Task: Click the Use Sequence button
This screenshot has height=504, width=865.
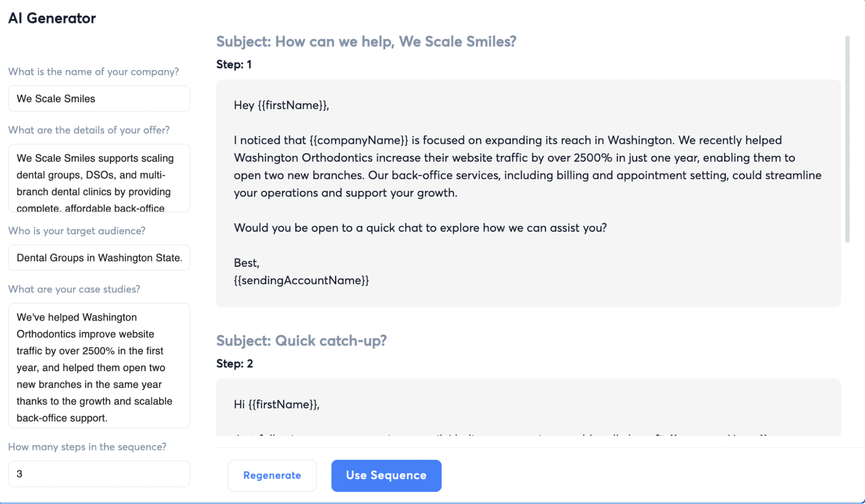Action: (x=386, y=475)
